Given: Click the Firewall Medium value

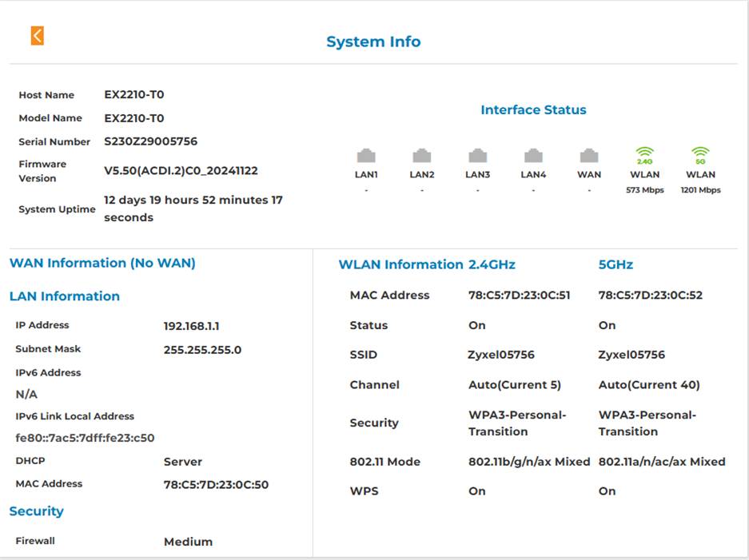Looking at the screenshot, I should point(188,542).
